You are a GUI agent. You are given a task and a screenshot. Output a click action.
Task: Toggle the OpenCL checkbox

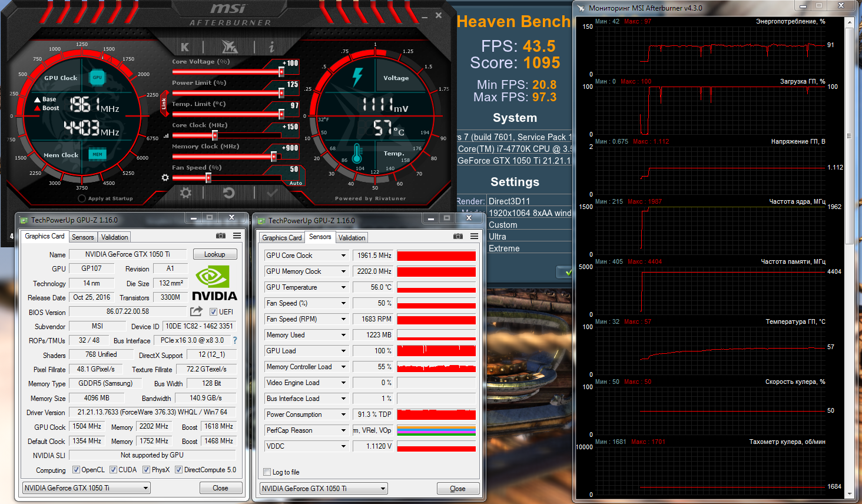[x=76, y=470]
